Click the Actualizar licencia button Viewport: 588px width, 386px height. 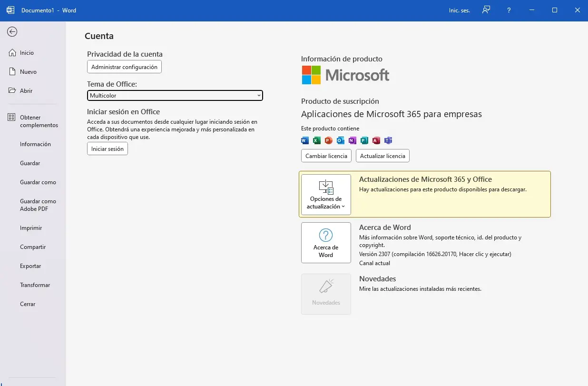coord(382,156)
